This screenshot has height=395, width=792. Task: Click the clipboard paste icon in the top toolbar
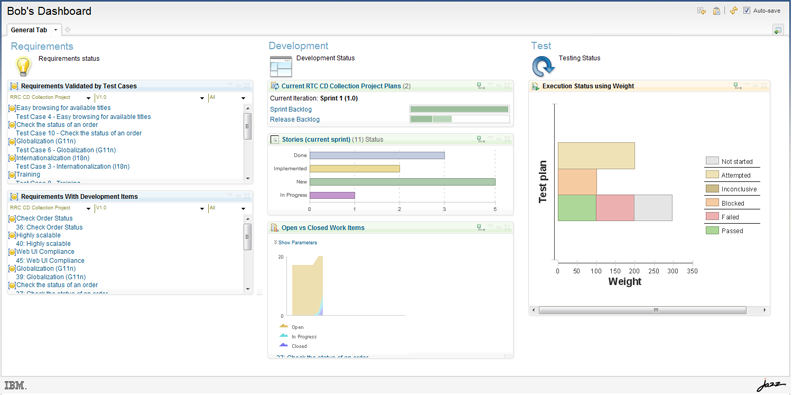point(716,11)
